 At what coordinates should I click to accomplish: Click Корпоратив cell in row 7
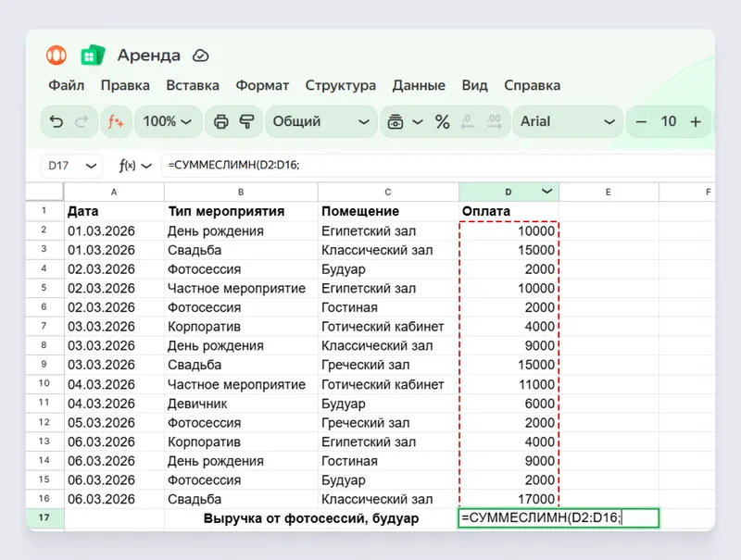click(x=241, y=327)
